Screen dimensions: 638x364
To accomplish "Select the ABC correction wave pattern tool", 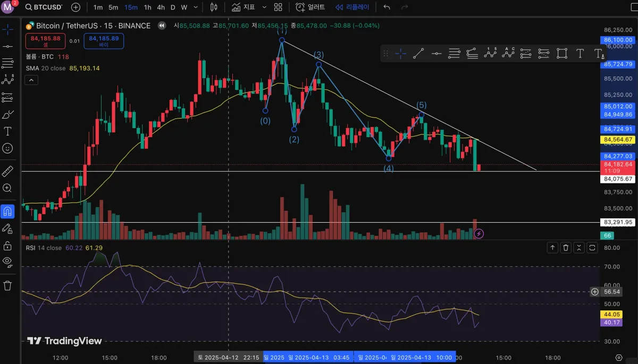I will coord(508,53).
